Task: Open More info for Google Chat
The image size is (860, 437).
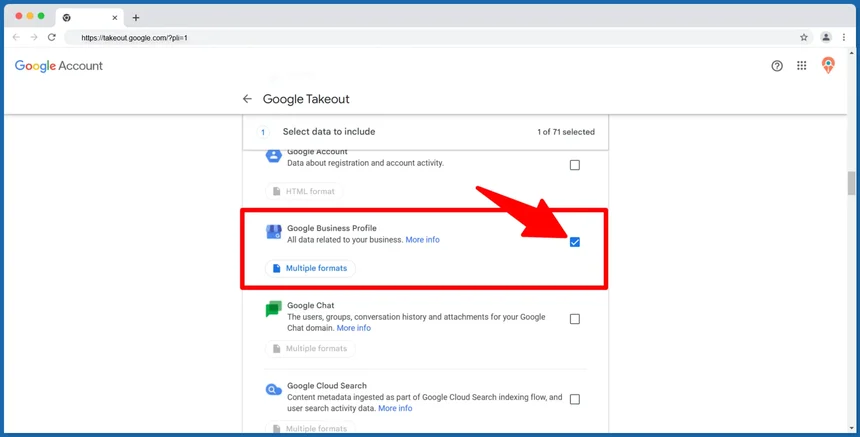Action: pos(354,328)
